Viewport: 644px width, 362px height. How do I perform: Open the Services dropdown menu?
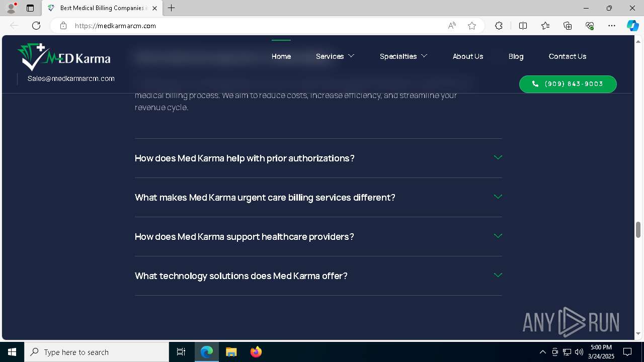click(335, 56)
